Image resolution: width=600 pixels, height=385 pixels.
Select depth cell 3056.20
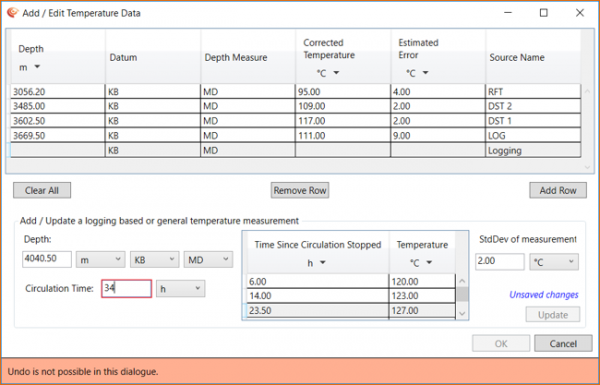(x=58, y=91)
